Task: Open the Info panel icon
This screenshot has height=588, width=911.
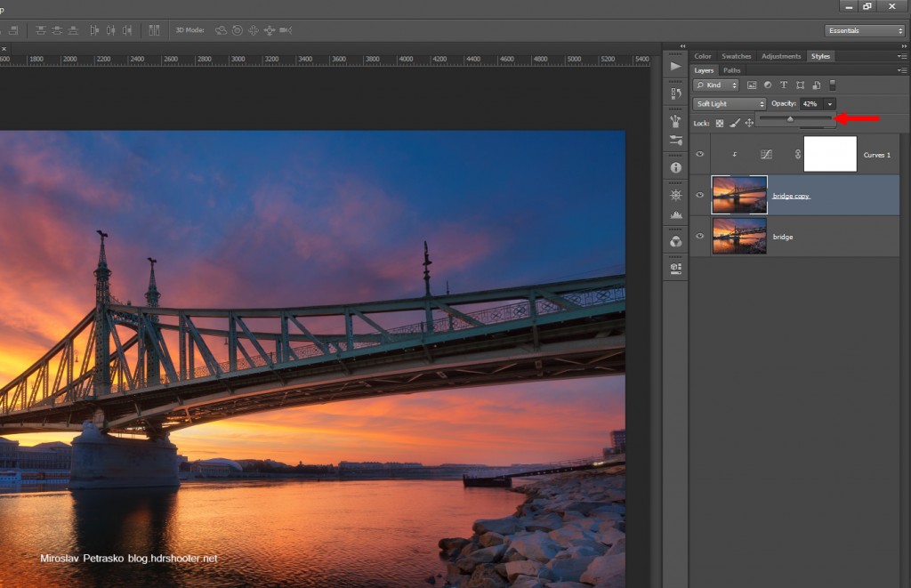Action: click(675, 167)
